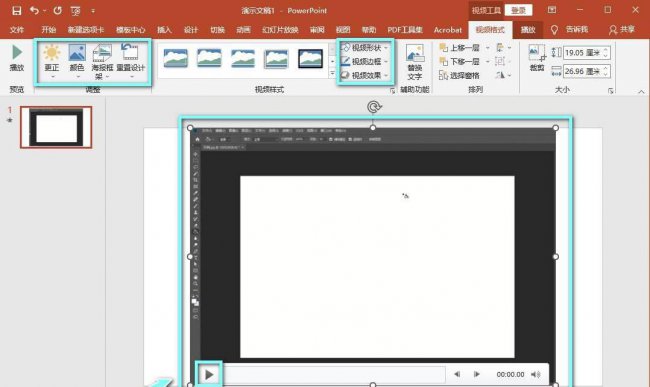Click the touch/mouse mode toolbar icon
650x387 pixels.
(x=75, y=11)
